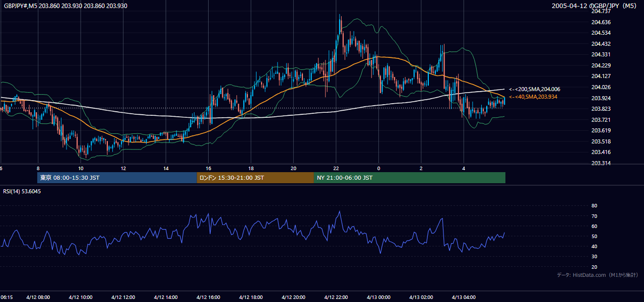Viewport: 644px width, 302px height.
Task: Select the ロンドン 15:30-21:00 JST session bar
Action: (x=255, y=178)
